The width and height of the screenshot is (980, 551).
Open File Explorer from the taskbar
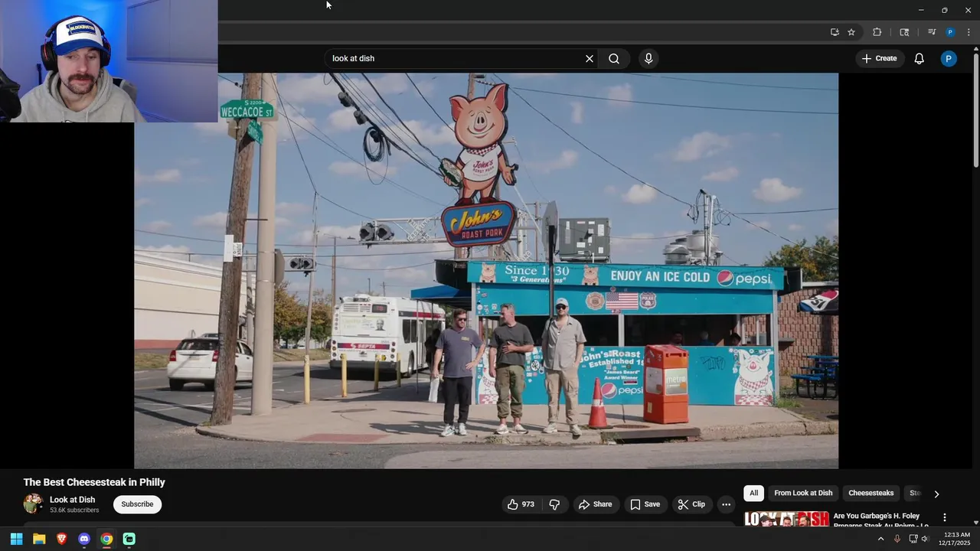[39, 539]
